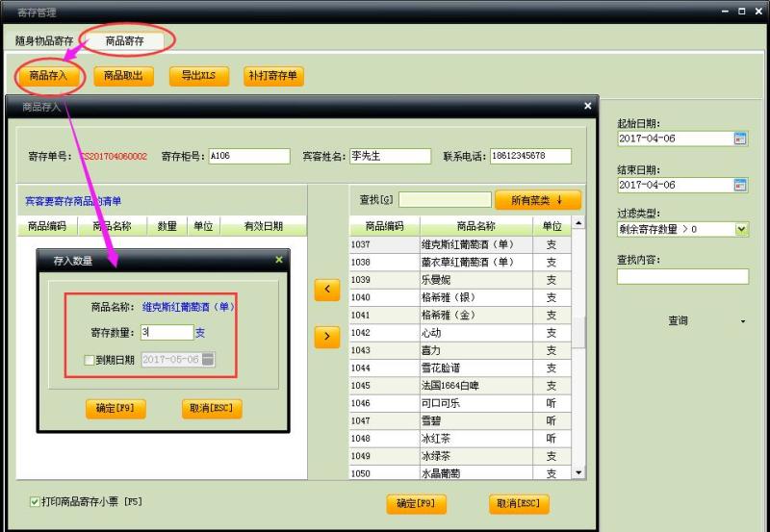The image size is (770, 532).
Task: Click the right arrow transfer button
Action: click(x=327, y=336)
